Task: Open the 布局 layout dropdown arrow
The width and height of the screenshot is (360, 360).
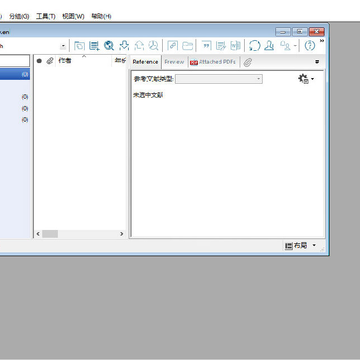Action: pos(314,246)
